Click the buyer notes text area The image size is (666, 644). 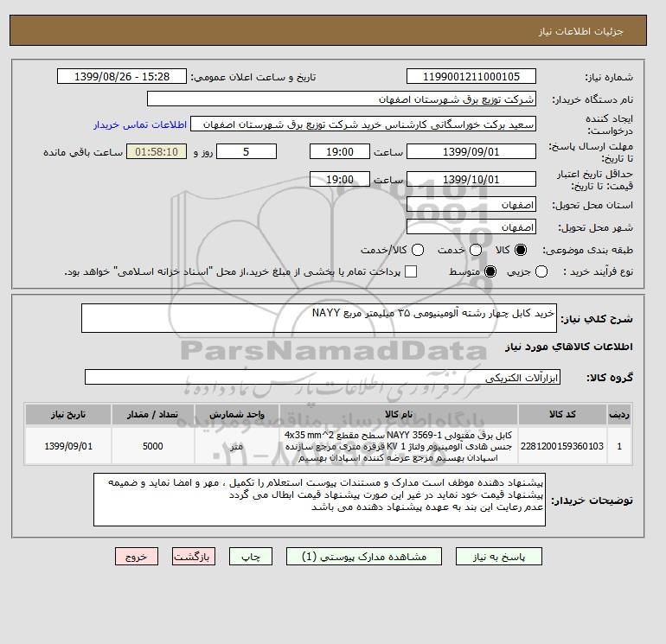pyautogui.click(x=319, y=500)
